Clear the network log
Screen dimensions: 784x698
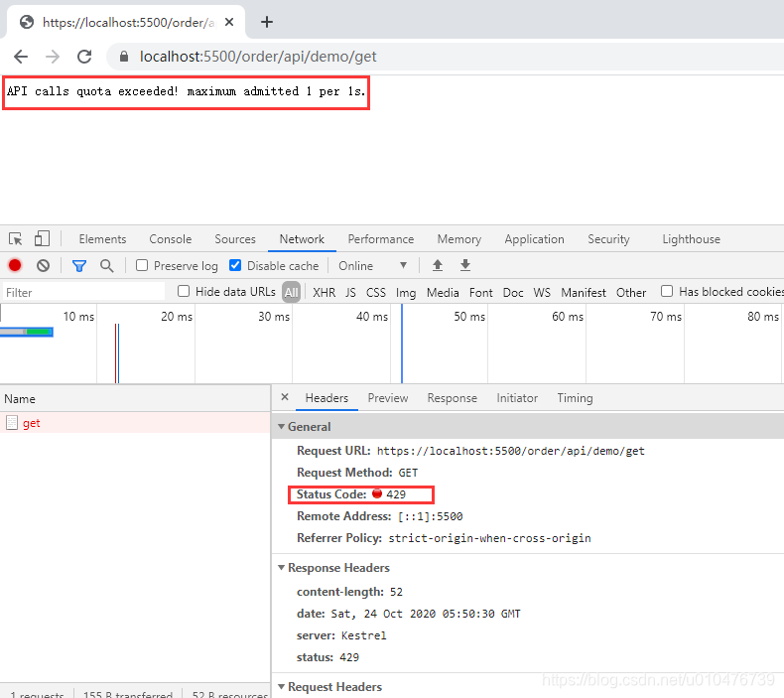coord(43,266)
